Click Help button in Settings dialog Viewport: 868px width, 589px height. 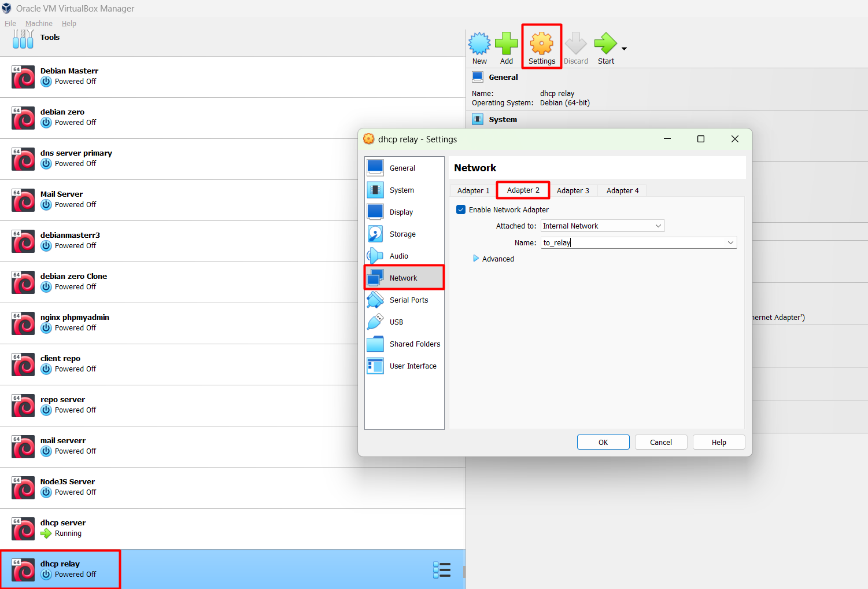[x=719, y=442]
